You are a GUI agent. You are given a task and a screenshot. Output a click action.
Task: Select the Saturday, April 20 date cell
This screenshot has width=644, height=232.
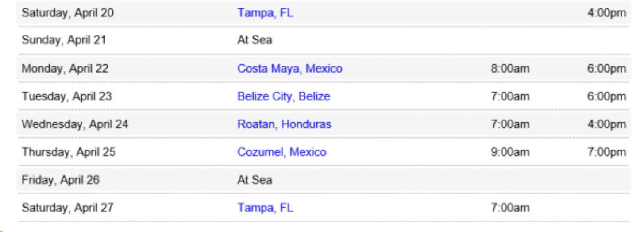tap(68, 13)
